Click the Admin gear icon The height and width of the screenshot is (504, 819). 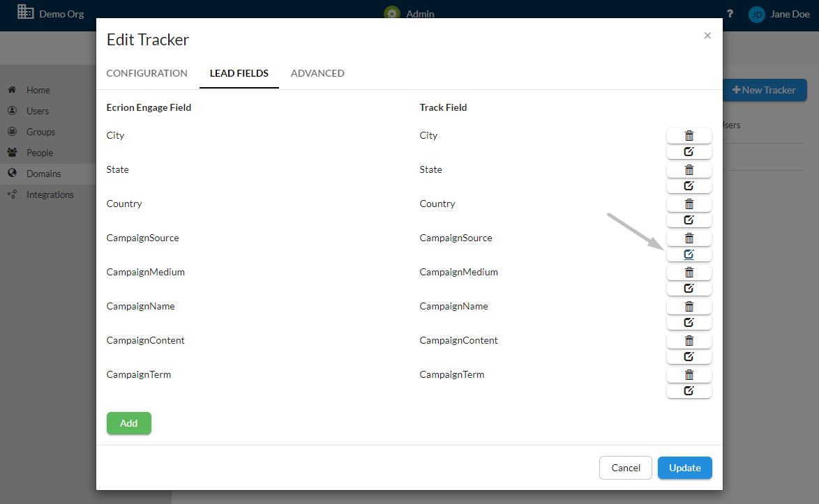point(392,13)
